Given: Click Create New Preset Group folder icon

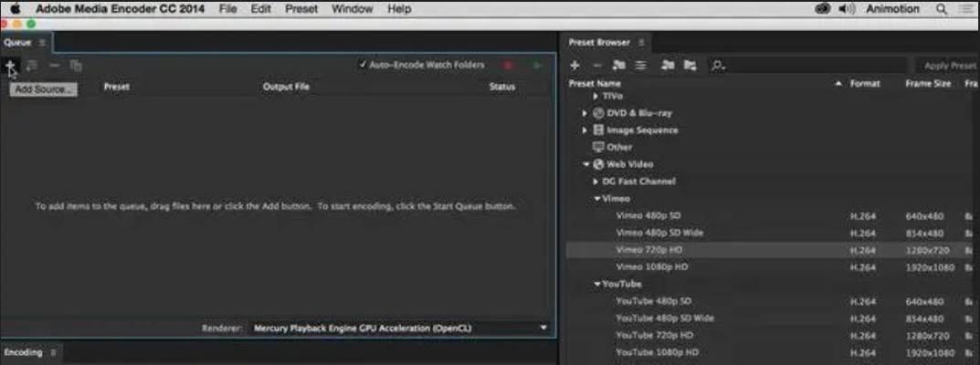Looking at the screenshot, I should coord(618,66).
